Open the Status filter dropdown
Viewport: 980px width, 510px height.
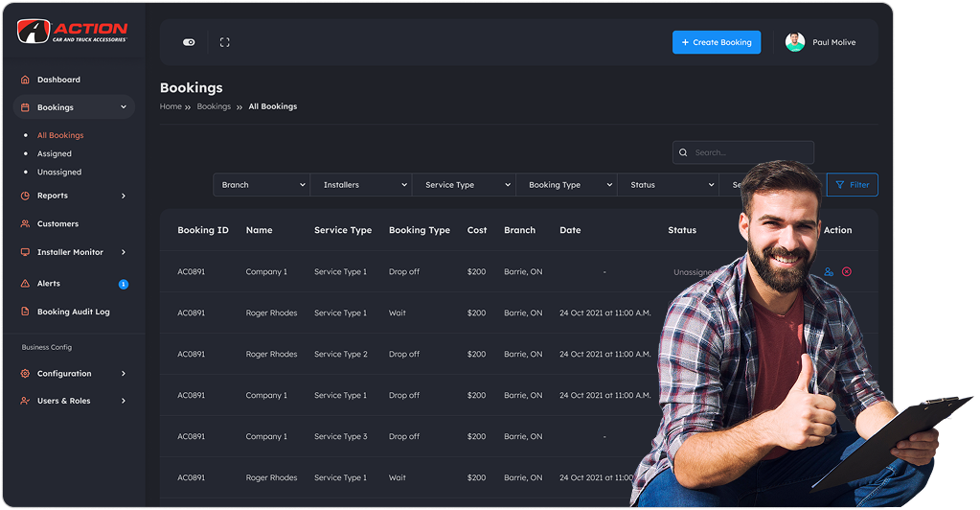click(668, 185)
